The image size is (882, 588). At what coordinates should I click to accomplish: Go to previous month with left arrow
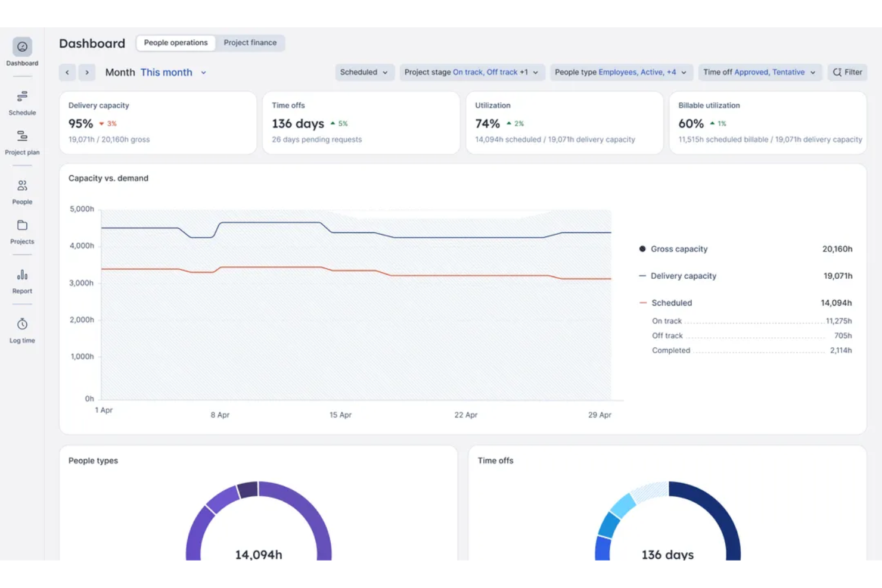67,73
